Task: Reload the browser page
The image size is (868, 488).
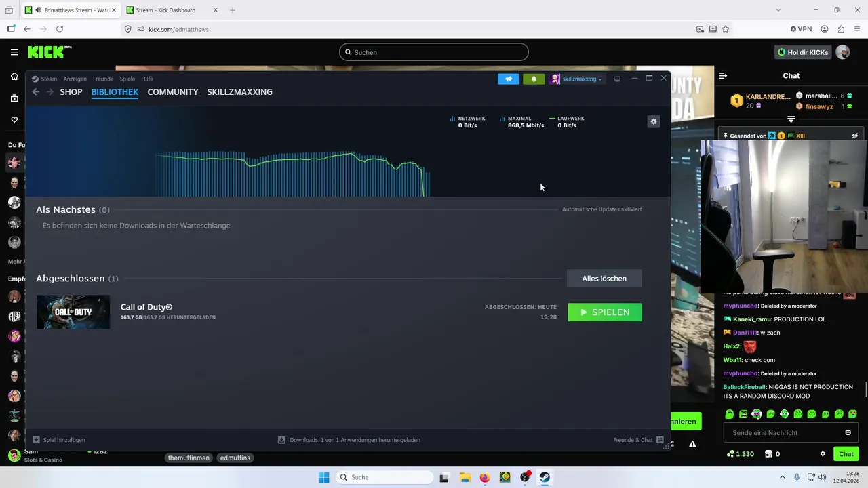Action: (x=60, y=29)
